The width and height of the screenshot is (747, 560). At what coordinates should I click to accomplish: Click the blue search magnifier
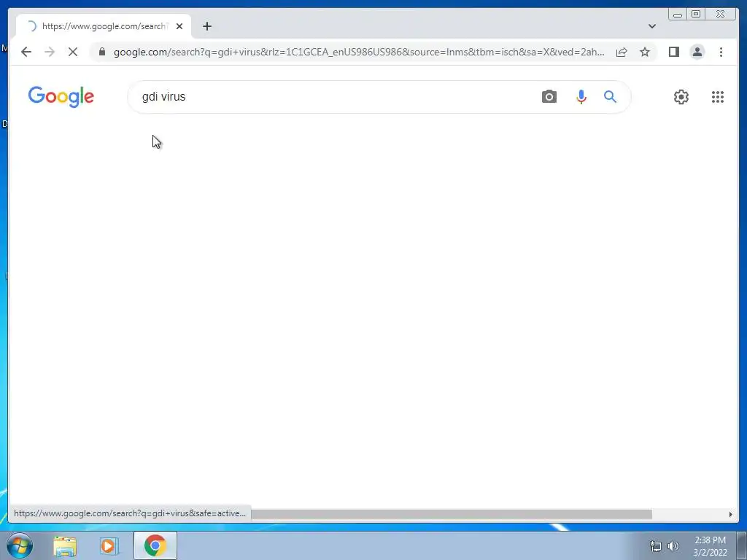click(x=611, y=97)
